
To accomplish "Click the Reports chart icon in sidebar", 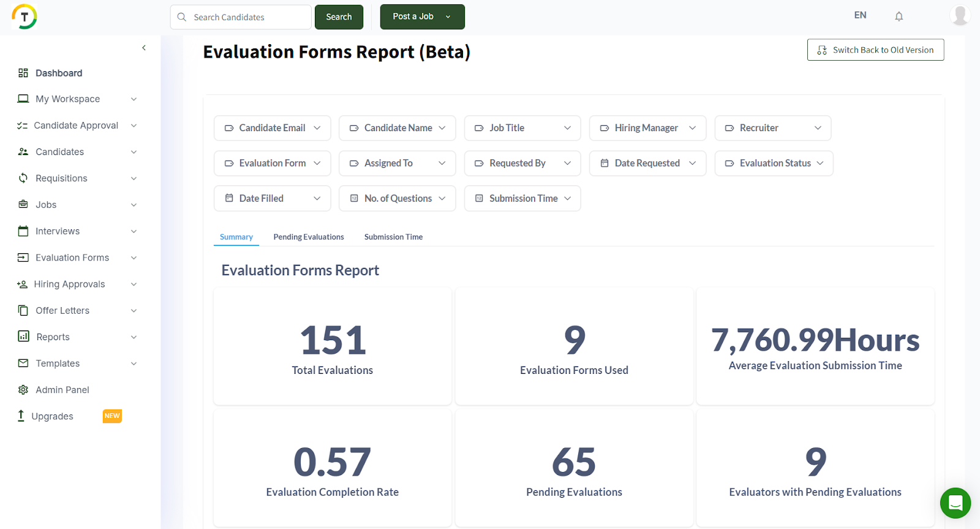I will 23,337.
